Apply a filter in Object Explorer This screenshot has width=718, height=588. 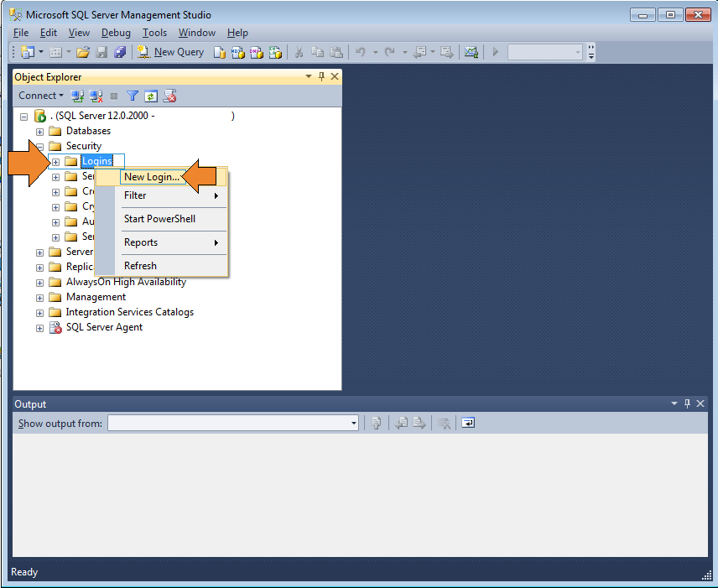[132, 96]
